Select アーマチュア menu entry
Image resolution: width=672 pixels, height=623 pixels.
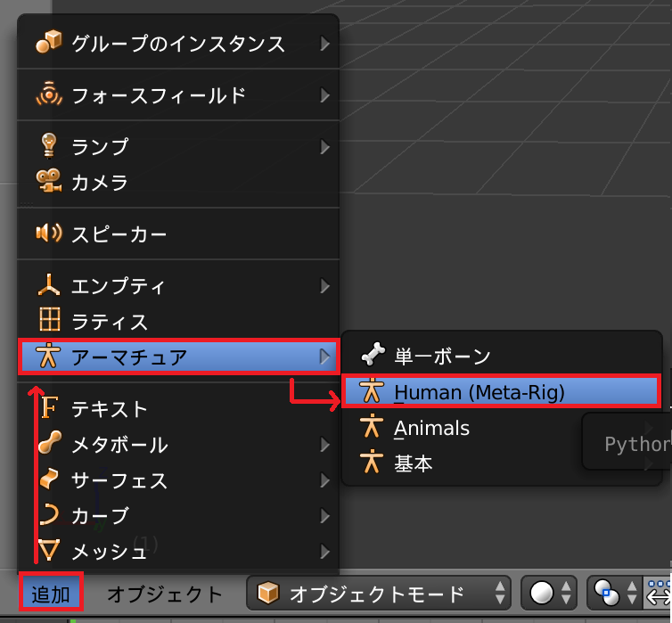[x=179, y=357]
